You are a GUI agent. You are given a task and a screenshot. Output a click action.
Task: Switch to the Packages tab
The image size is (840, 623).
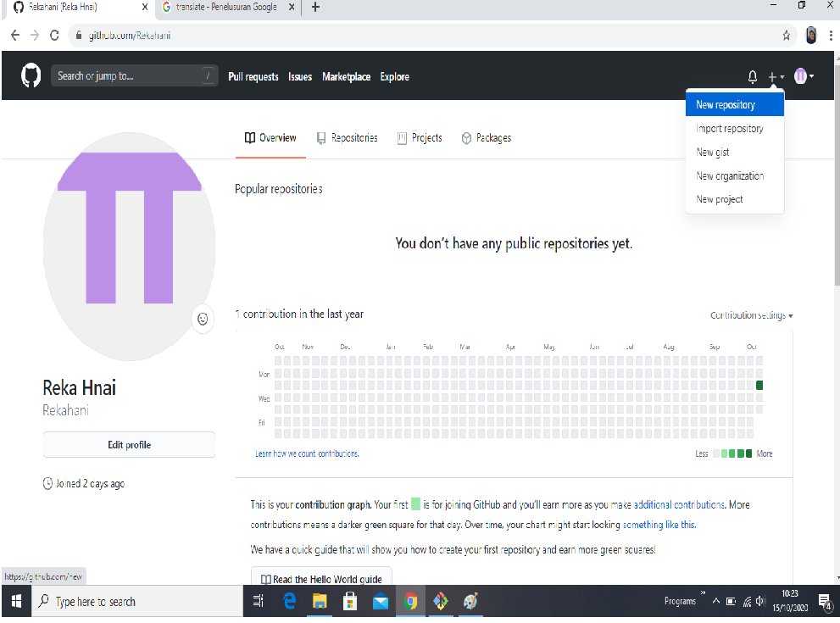tap(486, 137)
